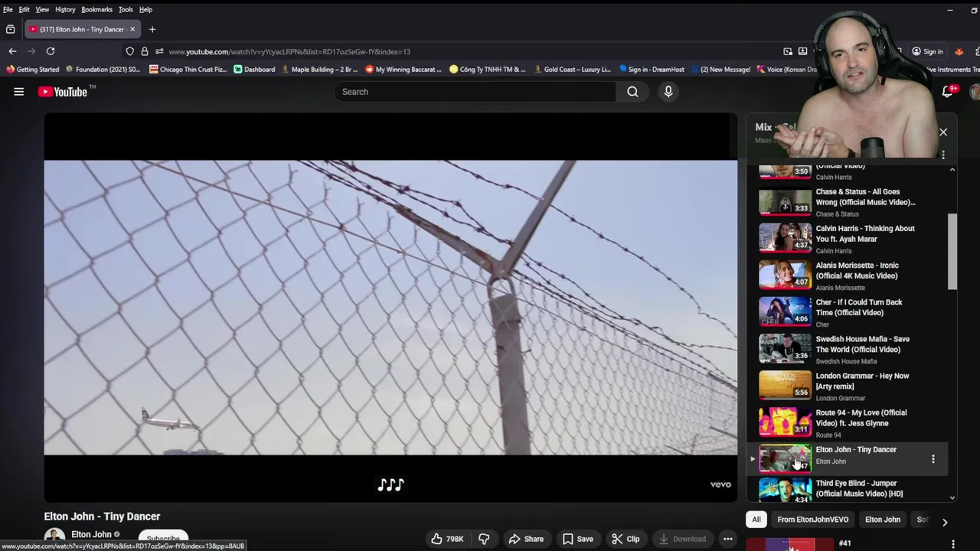
Task: Open options for Elton John playlist entry
Action: pyautogui.click(x=933, y=459)
